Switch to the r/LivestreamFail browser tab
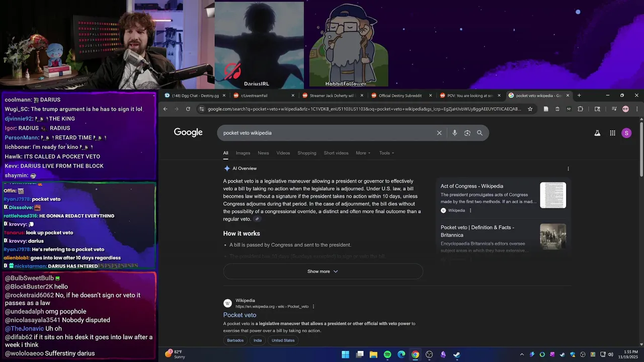 (x=264, y=96)
